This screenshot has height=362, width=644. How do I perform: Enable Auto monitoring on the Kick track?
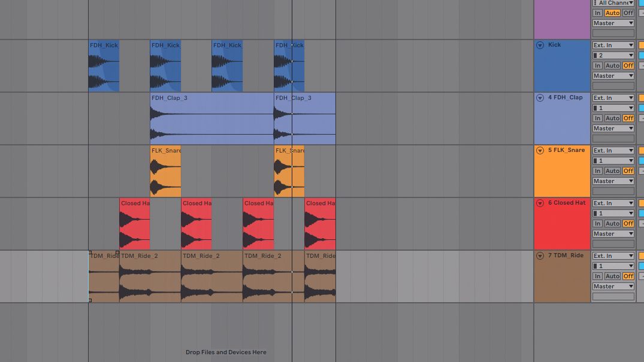pyautogui.click(x=612, y=66)
